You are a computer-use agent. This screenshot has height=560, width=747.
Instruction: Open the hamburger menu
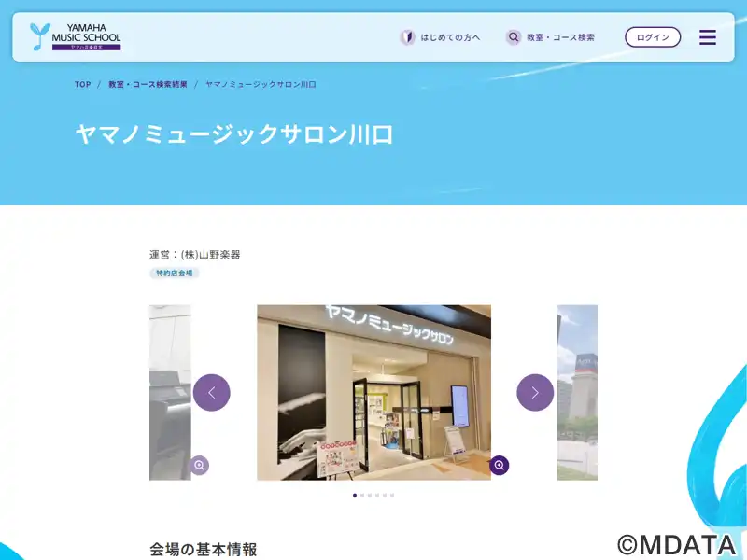point(708,37)
